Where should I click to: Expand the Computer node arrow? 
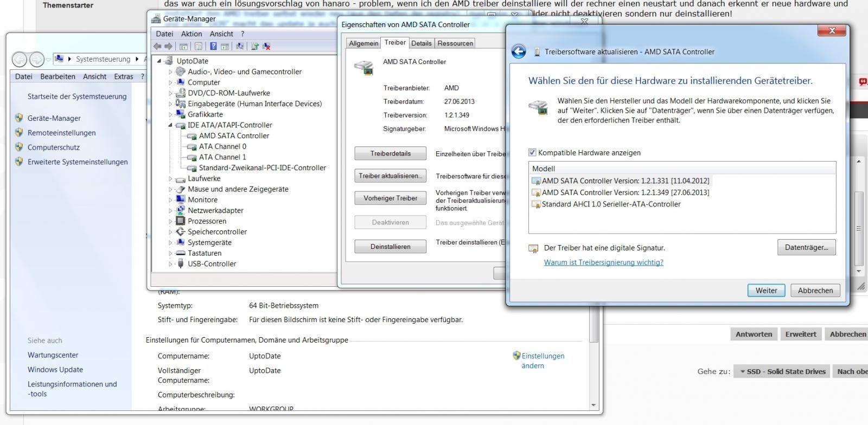(x=170, y=82)
